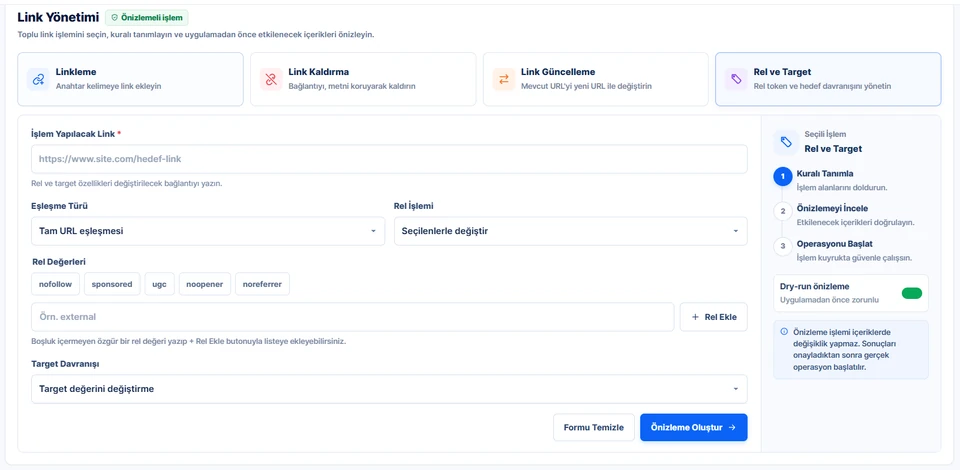Screen dimensions: 960x470
Task: Click the Linkleme chain icon
Action: point(38,80)
